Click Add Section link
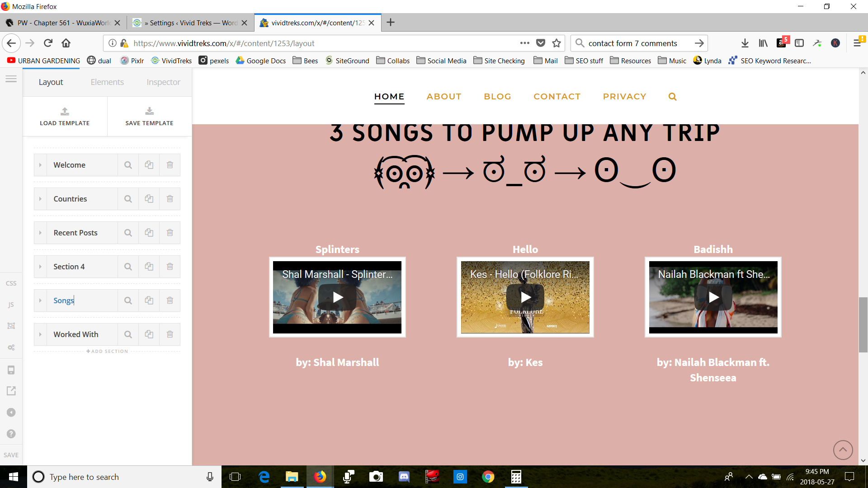The height and width of the screenshot is (488, 868). (x=107, y=351)
